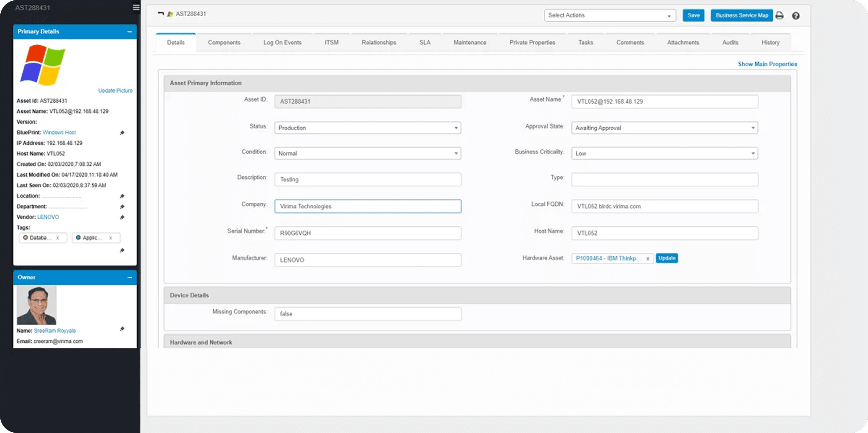Edit Owner with the pin icon
The width and height of the screenshot is (868, 433).
click(x=122, y=329)
